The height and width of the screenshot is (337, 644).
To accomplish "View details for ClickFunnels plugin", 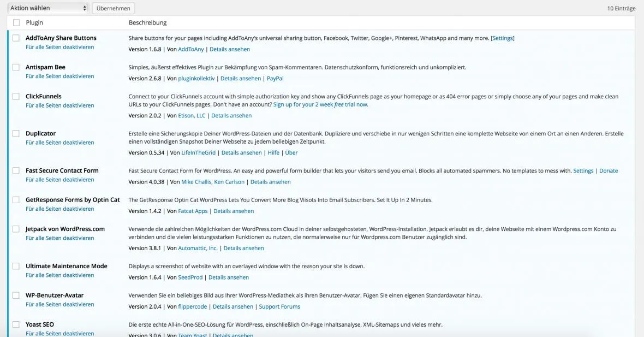I will [231, 115].
